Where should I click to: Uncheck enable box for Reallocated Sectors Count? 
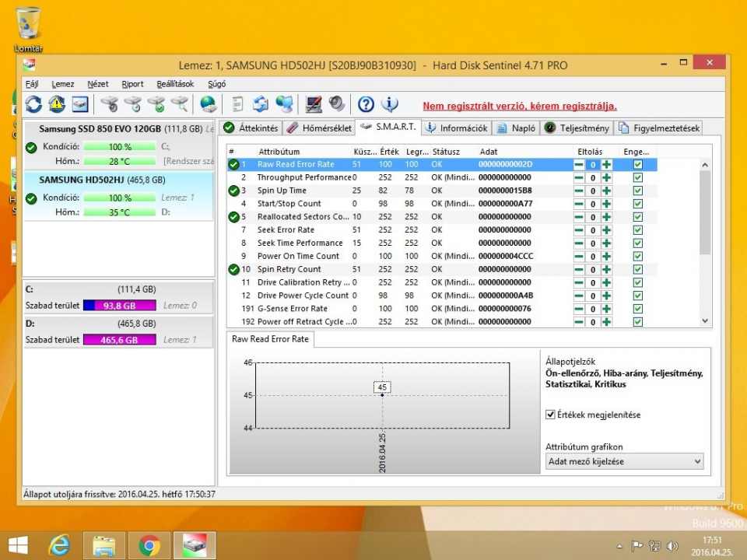[638, 217]
